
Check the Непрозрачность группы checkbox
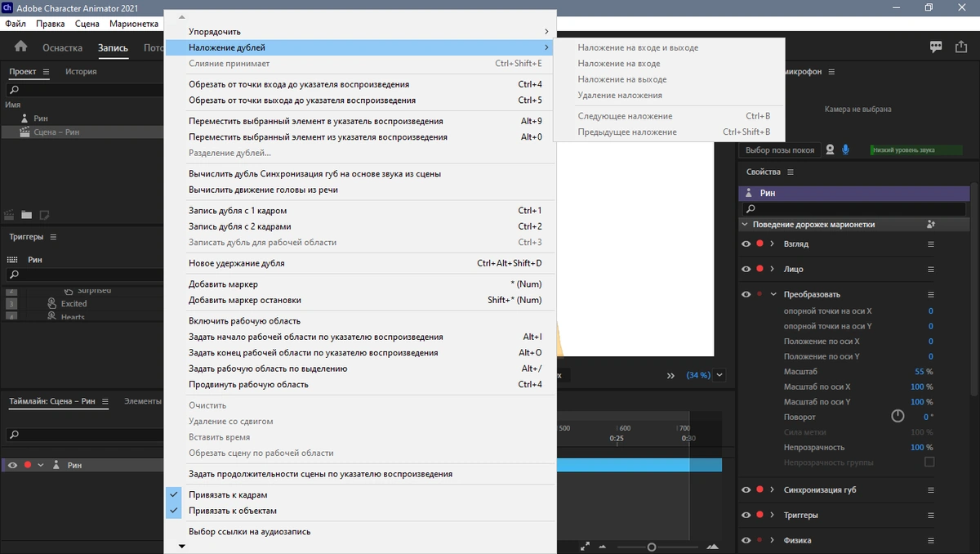(x=929, y=462)
